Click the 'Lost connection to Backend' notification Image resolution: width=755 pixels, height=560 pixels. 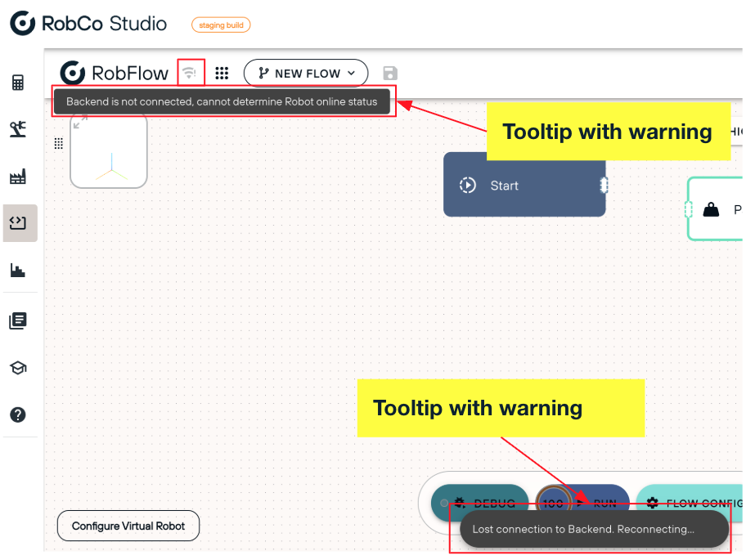[594, 529]
